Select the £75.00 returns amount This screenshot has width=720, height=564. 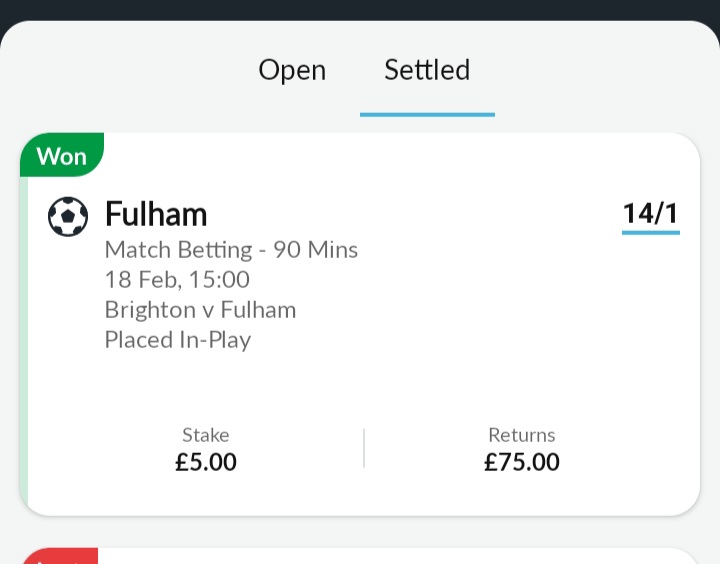point(522,462)
